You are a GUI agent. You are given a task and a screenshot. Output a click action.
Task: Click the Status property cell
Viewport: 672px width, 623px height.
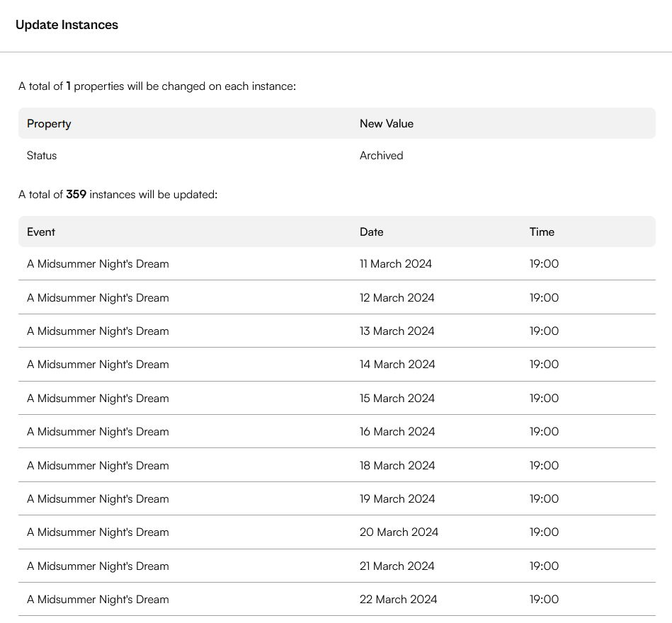(42, 156)
